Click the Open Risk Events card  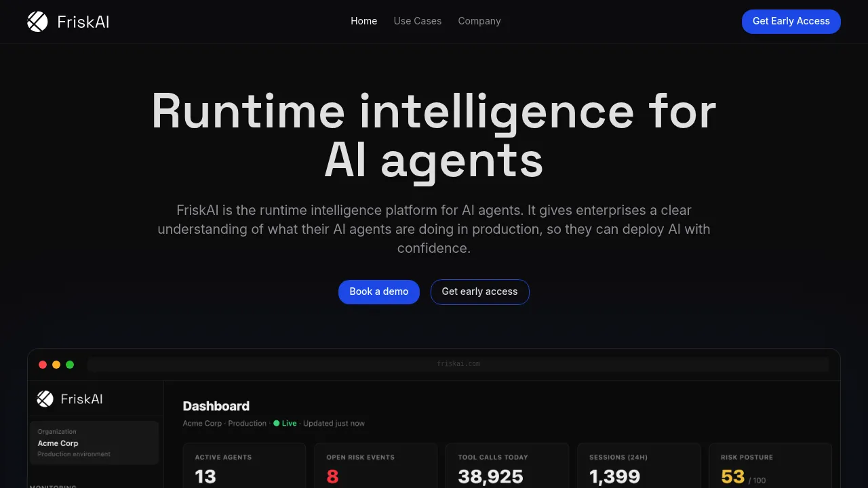pos(376,466)
